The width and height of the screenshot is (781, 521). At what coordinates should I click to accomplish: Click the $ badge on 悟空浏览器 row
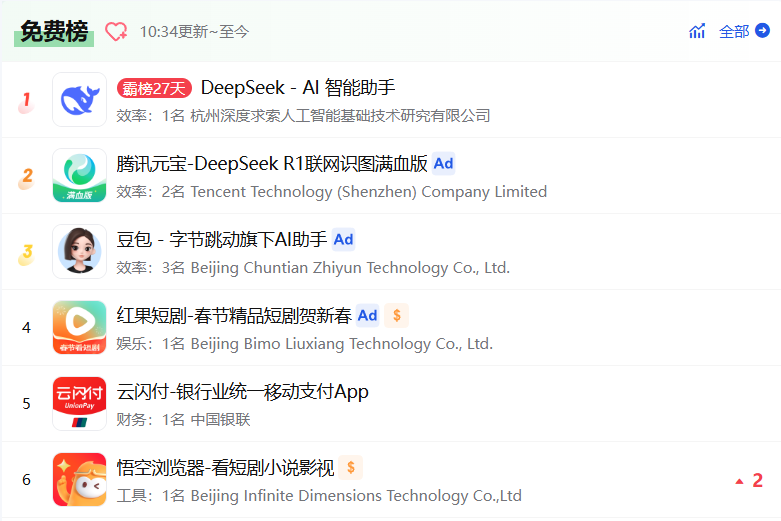pyautogui.click(x=351, y=467)
